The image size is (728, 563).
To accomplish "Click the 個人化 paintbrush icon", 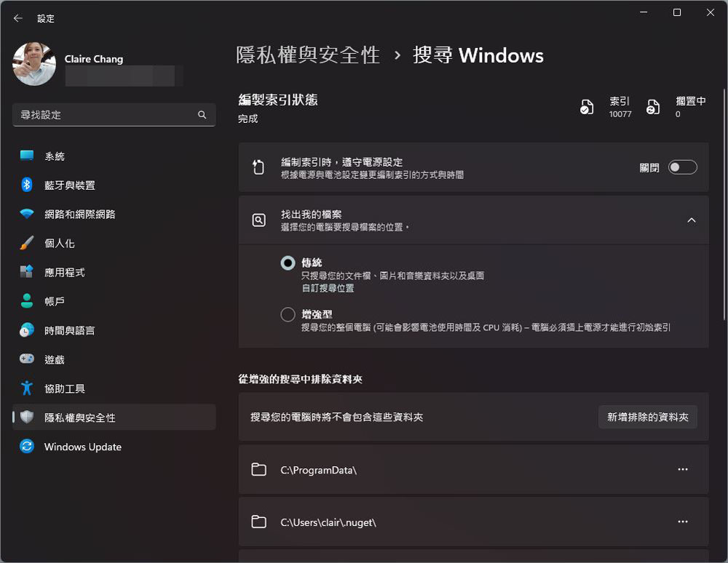I will (27, 242).
